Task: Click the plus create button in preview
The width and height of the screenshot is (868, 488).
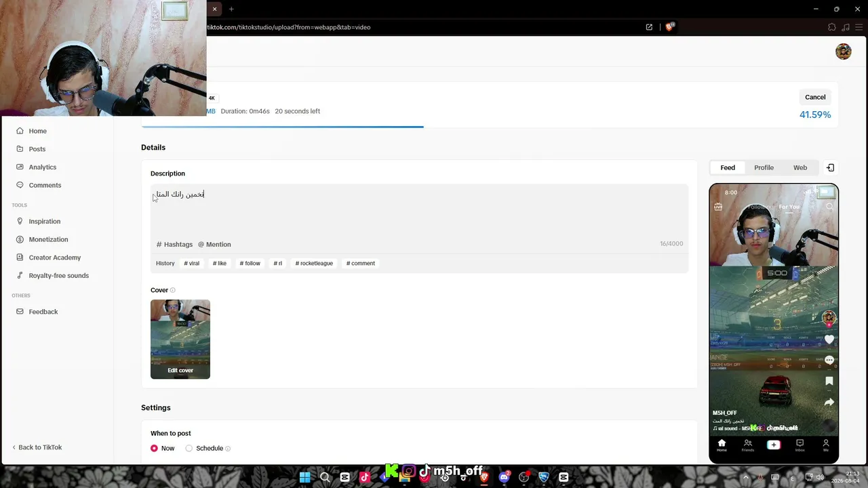Action: tap(774, 445)
